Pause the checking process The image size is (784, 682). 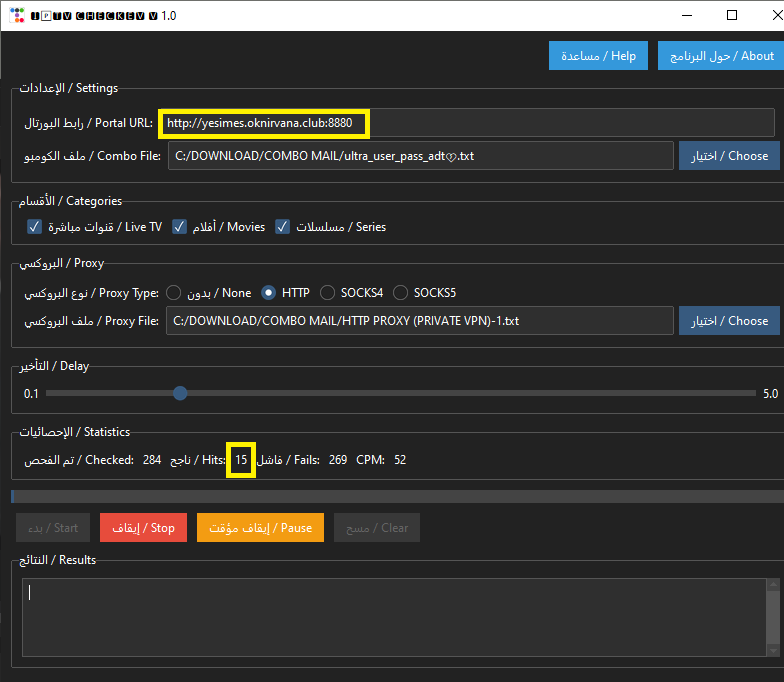(260, 528)
